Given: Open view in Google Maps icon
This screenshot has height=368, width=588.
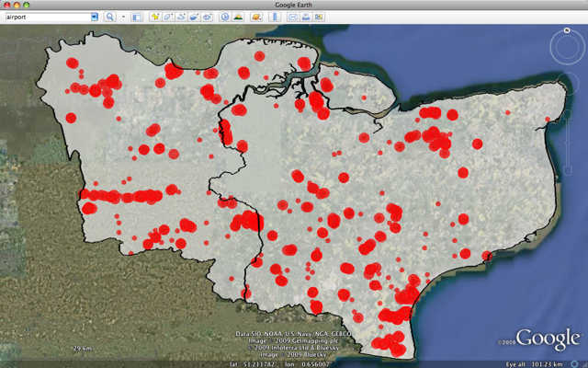Looking at the screenshot, I should (319, 17).
